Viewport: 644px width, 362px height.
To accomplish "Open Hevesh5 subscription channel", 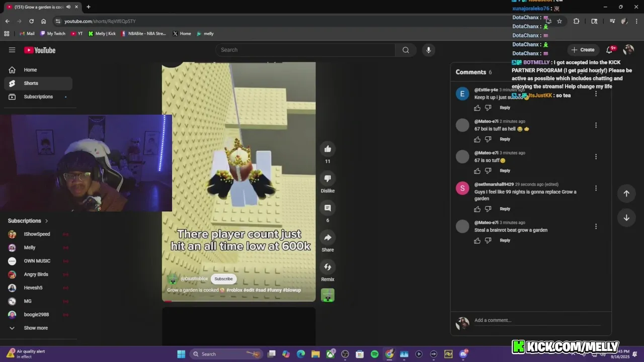I will [x=38, y=288].
